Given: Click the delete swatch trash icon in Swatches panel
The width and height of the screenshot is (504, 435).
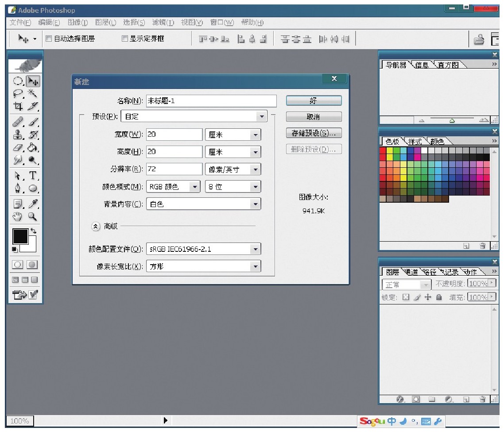Looking at the screenshot, I should [482, 246].
